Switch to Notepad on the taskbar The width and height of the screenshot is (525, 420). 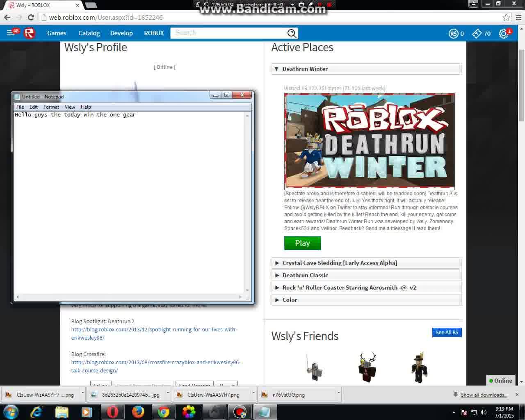pyautogui.click(x=265, y=412)
